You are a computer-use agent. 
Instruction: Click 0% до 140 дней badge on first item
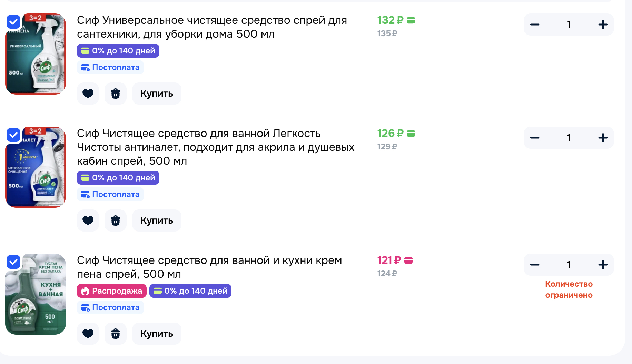tap(118, 51)
